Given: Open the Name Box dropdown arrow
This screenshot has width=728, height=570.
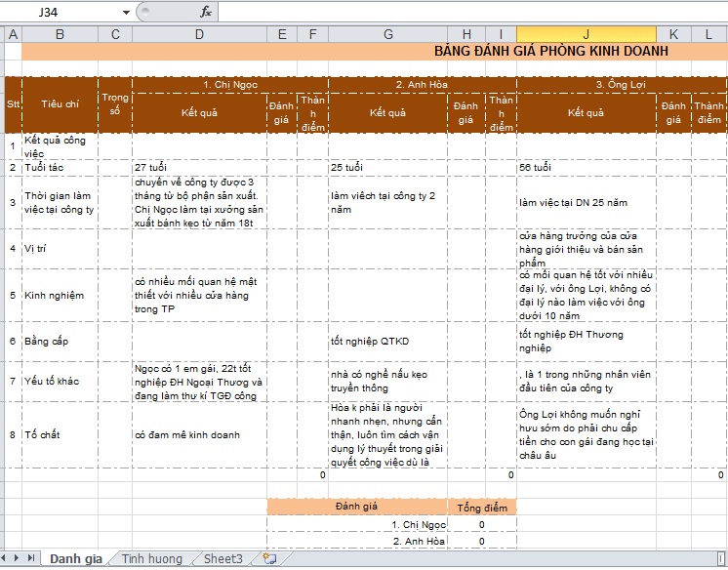Looking at the screenshot, I should click(126, 13).
